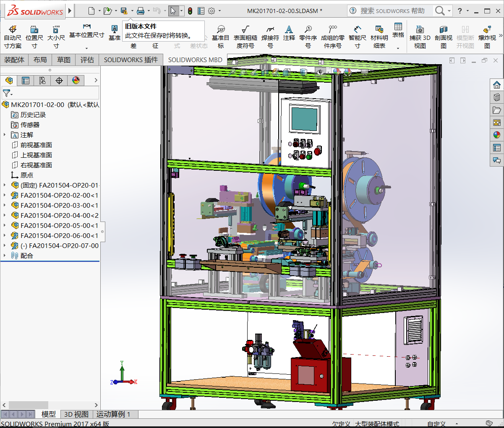Screen dimensions: 504x428
Task: Switch to the 3D 视图 bottom tab
Action: 76,414
